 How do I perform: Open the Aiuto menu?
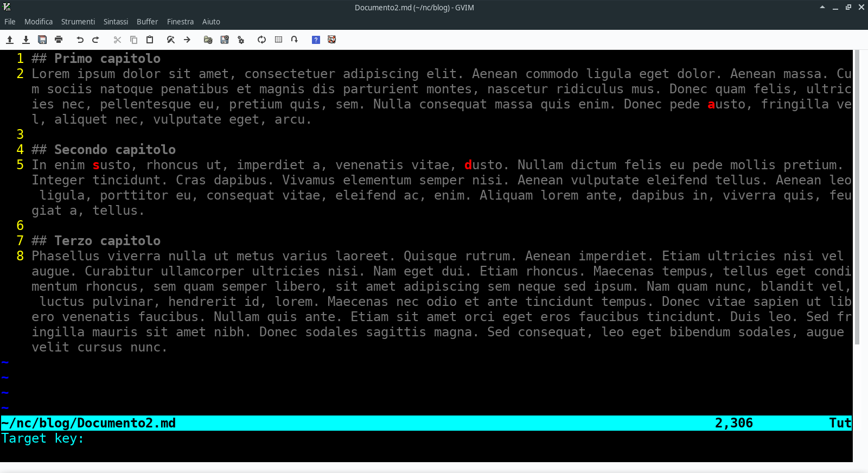(x=211, y=22)
